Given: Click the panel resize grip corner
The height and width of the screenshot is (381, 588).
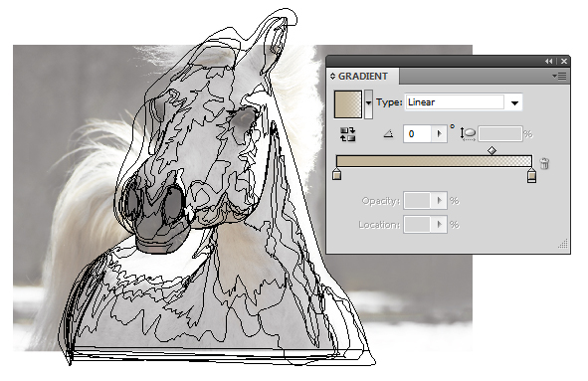Looking at the screenshot, I should [x=563, y=244].
